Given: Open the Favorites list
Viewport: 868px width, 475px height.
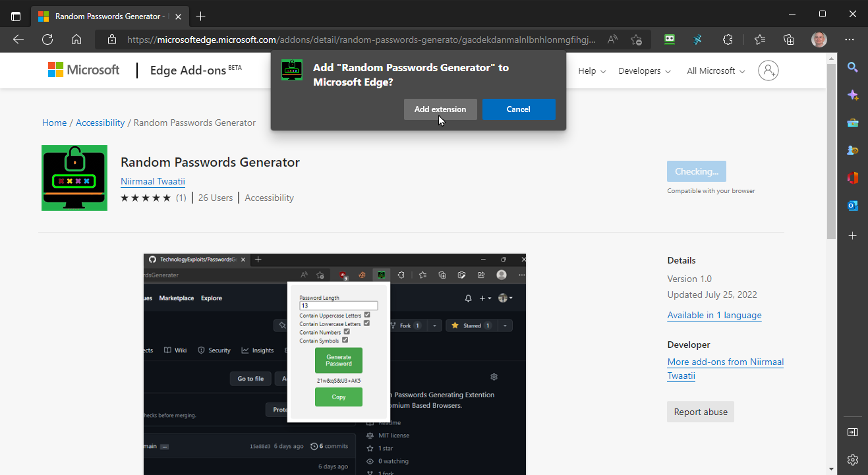Looking at the screenshot, I should coord(760,40).
